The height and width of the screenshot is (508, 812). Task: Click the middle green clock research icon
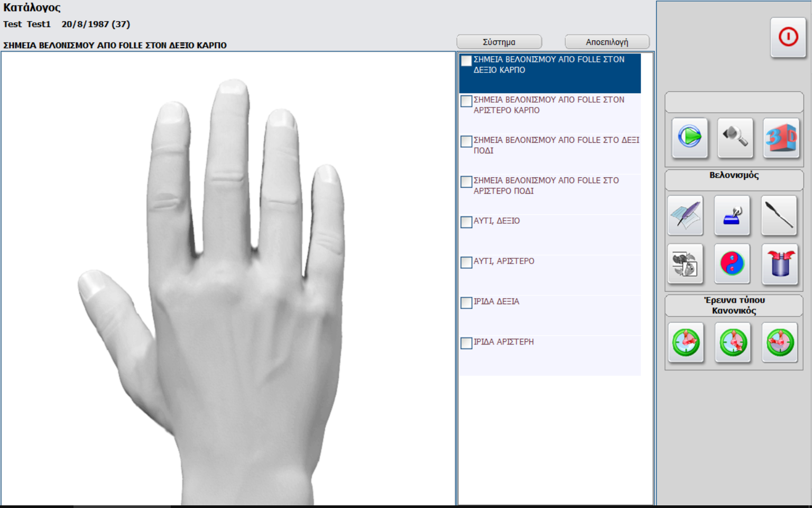tap(733, 342)
